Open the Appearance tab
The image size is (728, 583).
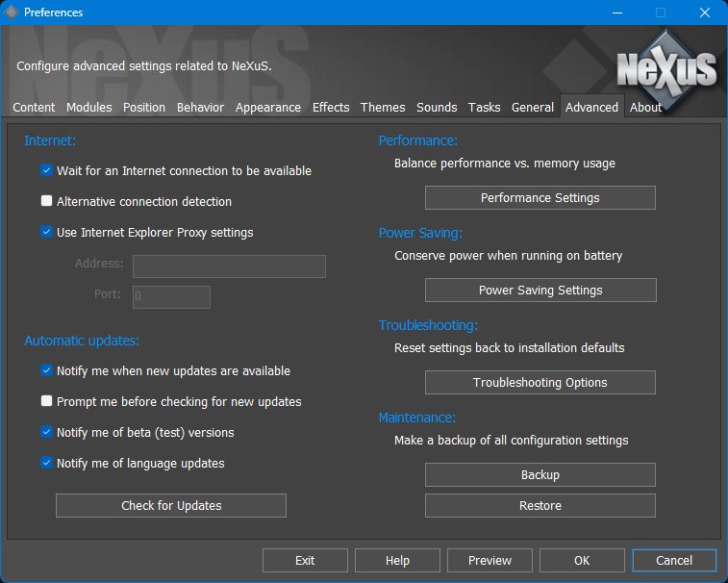point(268,108)
